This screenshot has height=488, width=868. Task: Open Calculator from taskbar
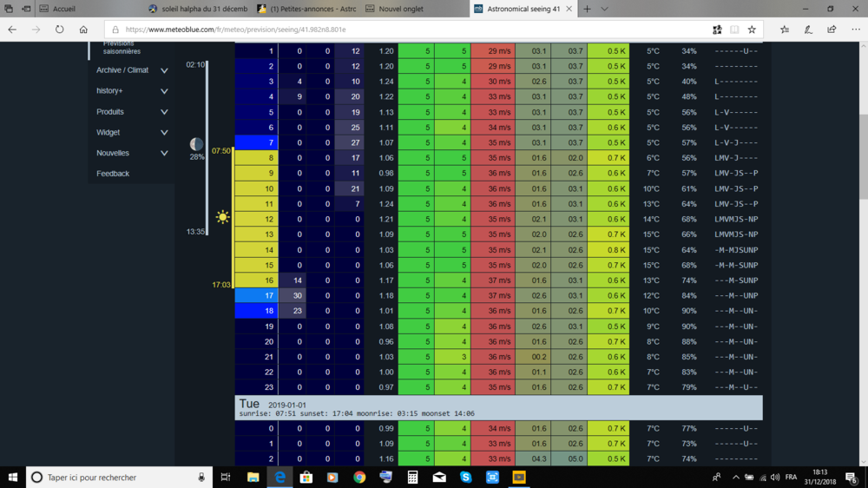coord(412,477)
